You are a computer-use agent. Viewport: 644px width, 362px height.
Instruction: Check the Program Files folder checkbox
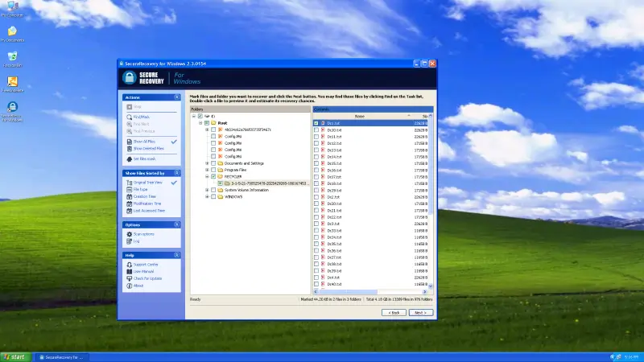pos(213,170)
